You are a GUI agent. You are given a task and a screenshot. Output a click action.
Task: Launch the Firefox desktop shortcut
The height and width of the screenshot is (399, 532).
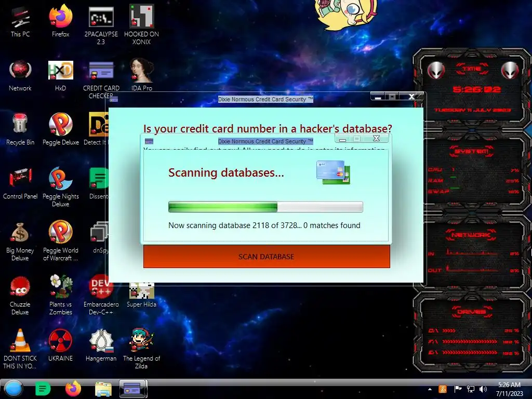tap(60, 21)
